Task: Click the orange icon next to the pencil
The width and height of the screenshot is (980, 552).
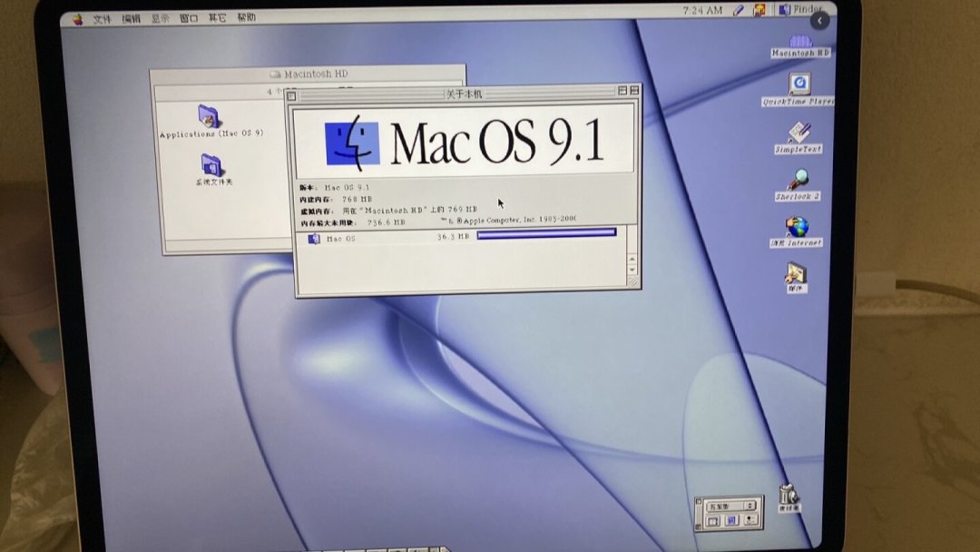Action: tap(759, 10)
